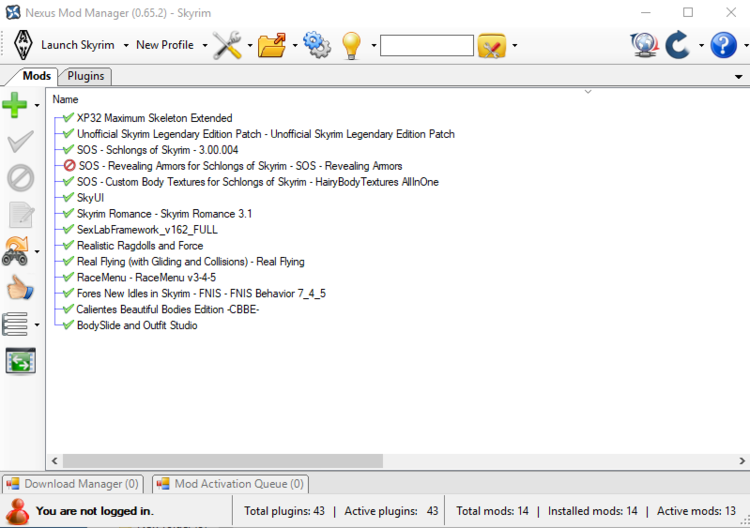This screenshot has width=750, height=528.
Task: Toggle checkmark for RaceMenu v3-4-5
Action: click(68, 277)
